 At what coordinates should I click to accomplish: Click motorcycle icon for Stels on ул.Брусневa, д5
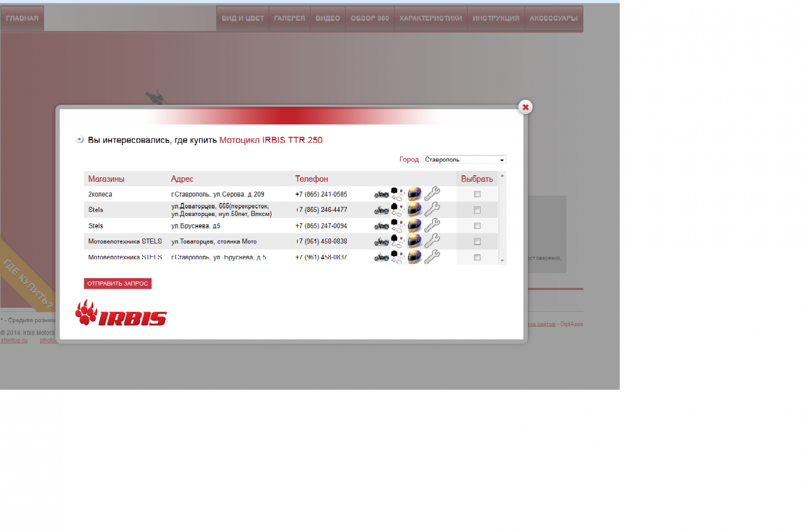point(381,226)
